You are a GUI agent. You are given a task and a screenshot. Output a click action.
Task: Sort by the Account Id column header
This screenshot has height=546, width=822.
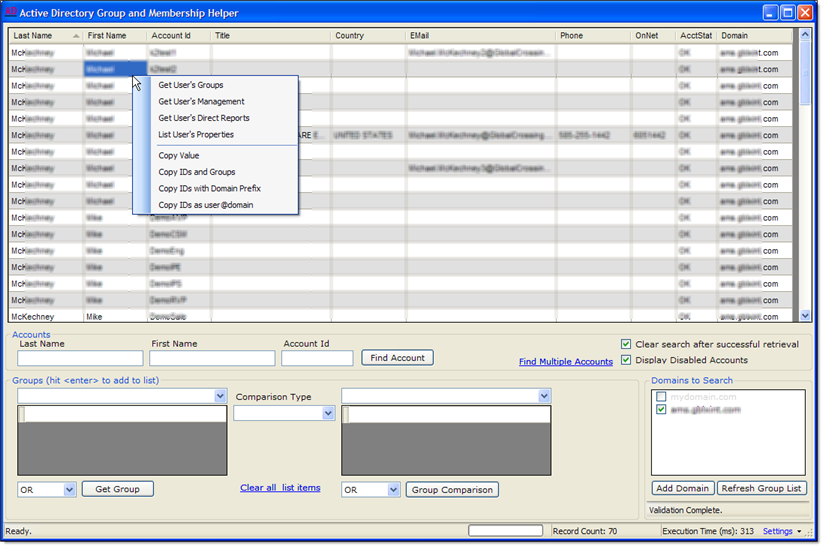(x=179, y=36)
